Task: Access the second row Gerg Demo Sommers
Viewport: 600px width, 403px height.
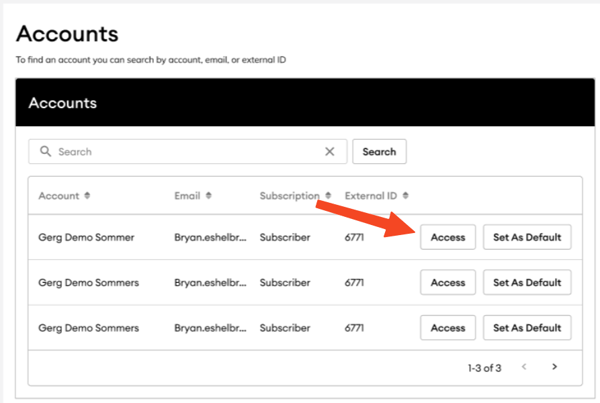Action: [x=448, y=282]
